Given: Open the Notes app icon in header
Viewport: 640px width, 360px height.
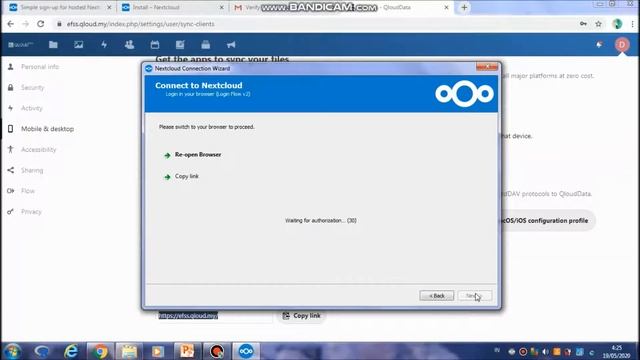Looking at the screenshot, I should 180,44.
